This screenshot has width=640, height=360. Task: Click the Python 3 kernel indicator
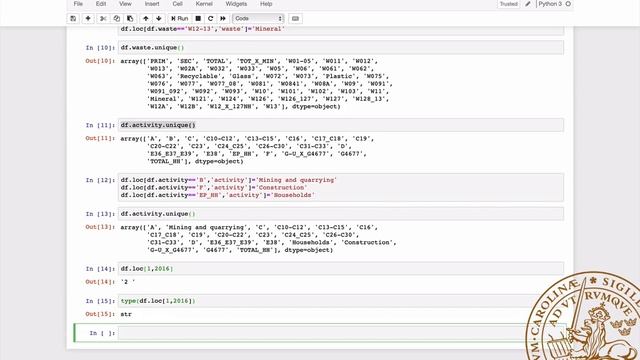pyautogui.click(x=550, y=4)
